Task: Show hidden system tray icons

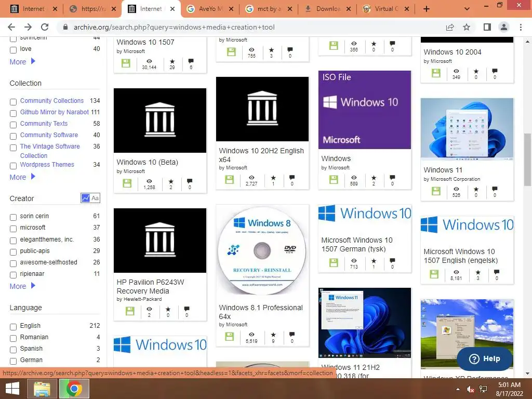Action: [458, 389]
